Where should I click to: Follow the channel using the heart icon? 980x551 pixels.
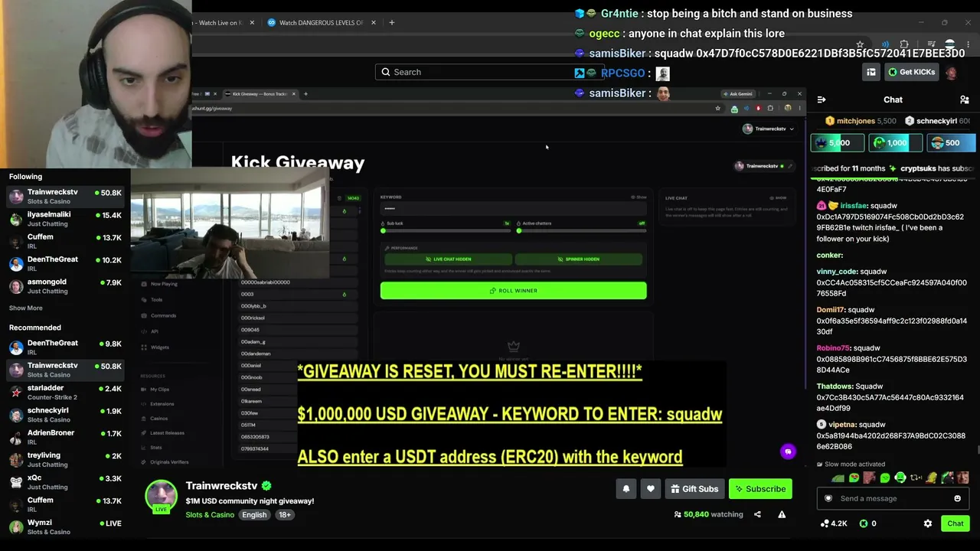point(651,489)
